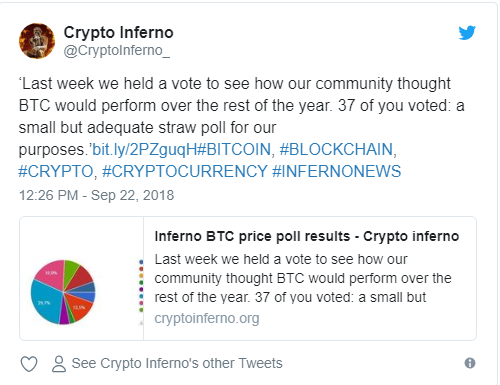
Task: Open the #BLOCKCHAIN hashtag
Action: 336,149
